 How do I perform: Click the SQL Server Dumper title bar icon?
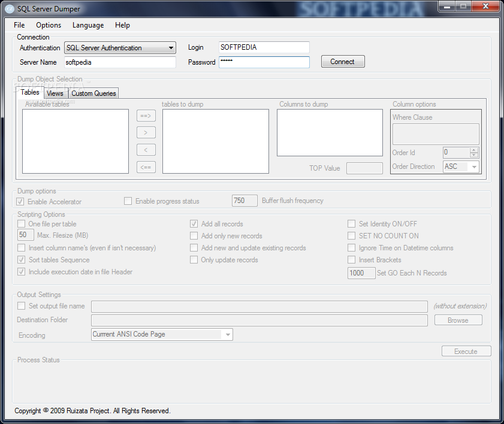click(10, 9)
